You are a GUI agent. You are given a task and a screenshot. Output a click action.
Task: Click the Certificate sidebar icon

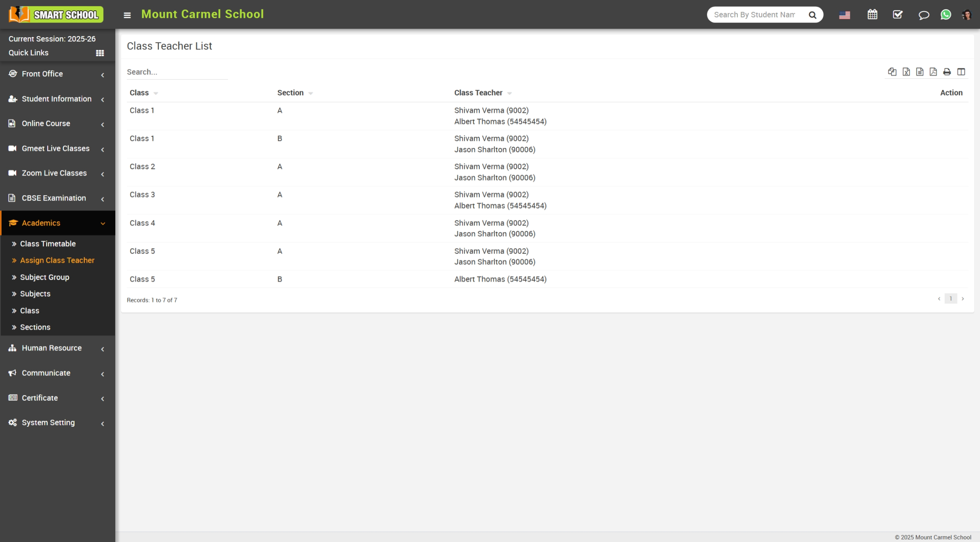13,397
